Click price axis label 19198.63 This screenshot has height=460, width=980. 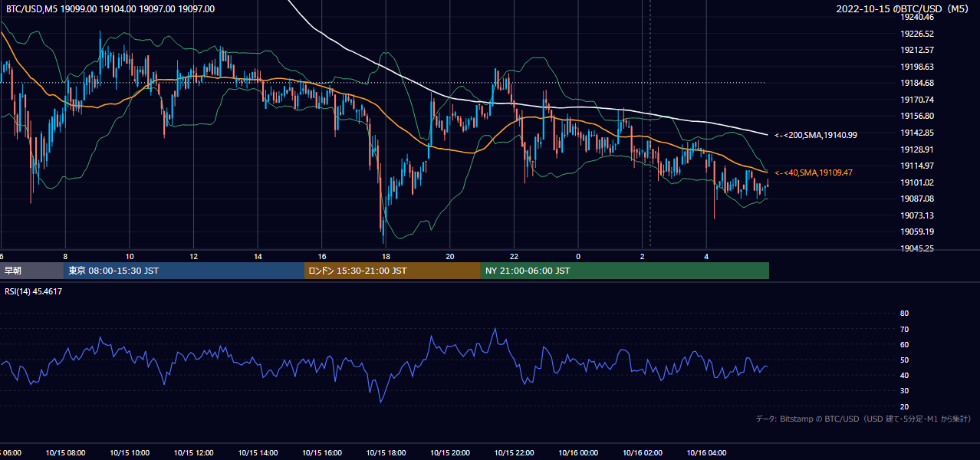tap(917, 67)
